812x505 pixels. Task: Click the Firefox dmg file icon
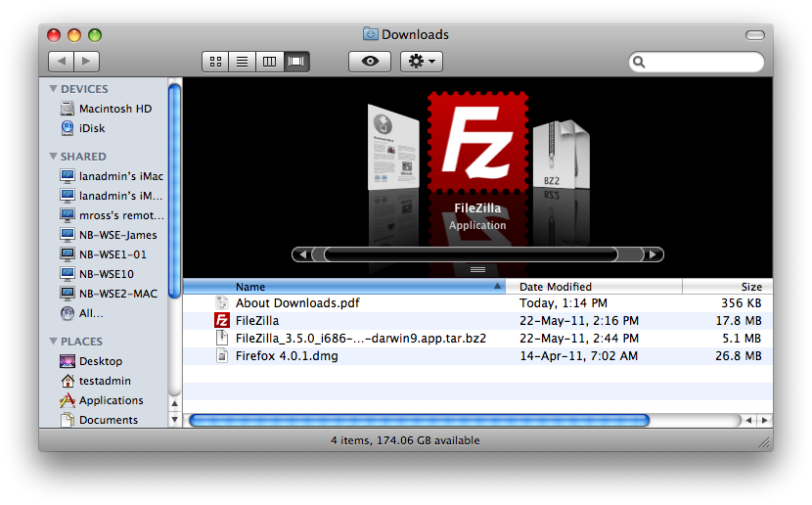222,356
